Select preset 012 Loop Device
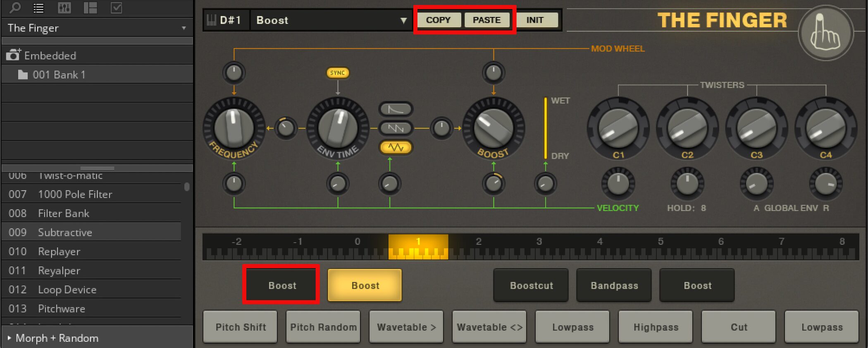Screen dimensions: 868x348 tap(91, 289)
